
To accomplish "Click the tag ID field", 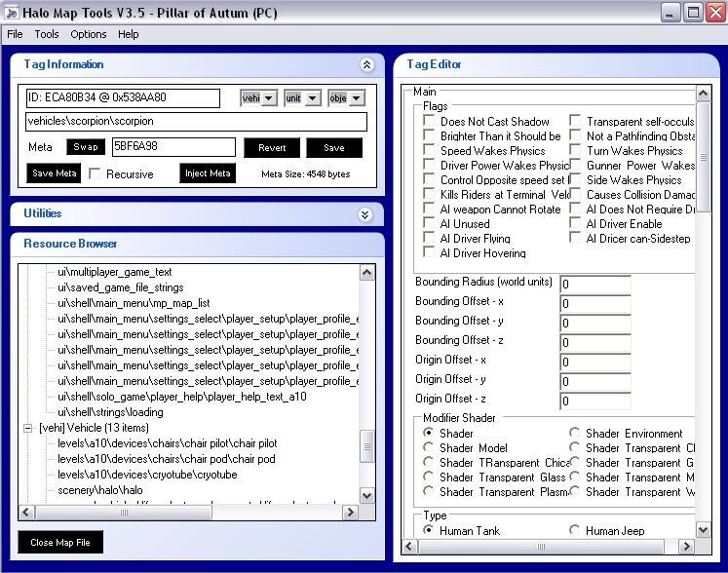I will 123,98.
